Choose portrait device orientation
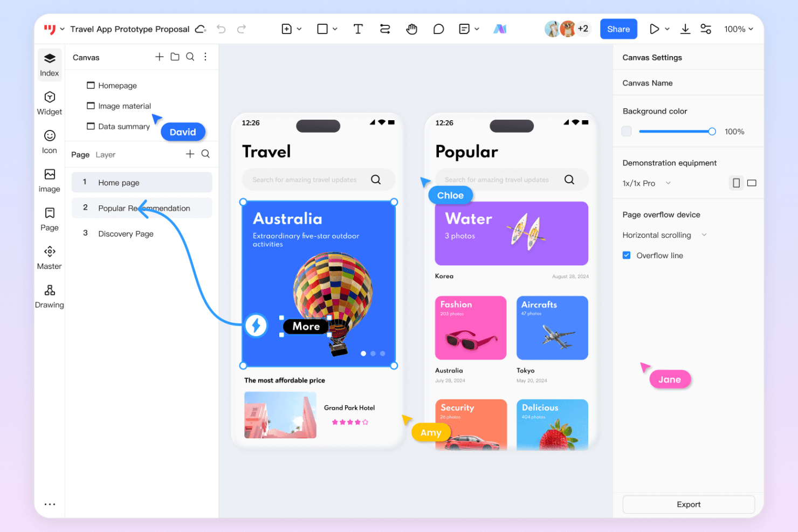Image resolution: width=798 pixels, height=532 pixels. tap(736, 183)
